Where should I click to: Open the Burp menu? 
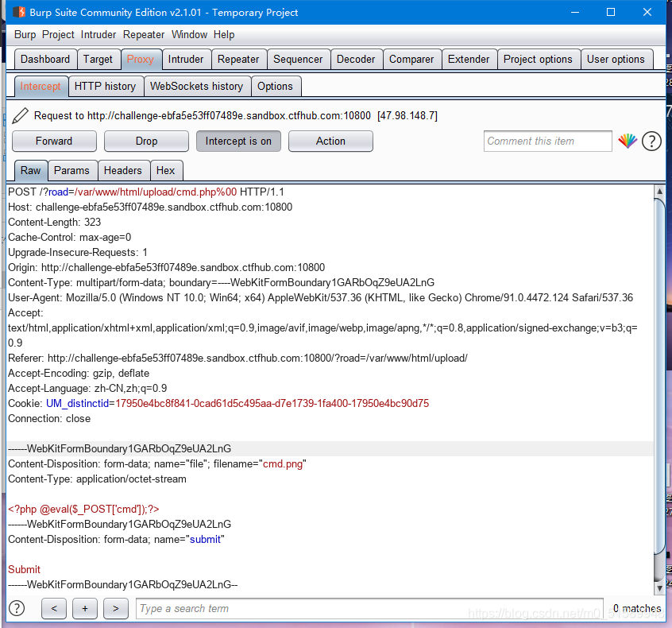[x=25, y=35]
